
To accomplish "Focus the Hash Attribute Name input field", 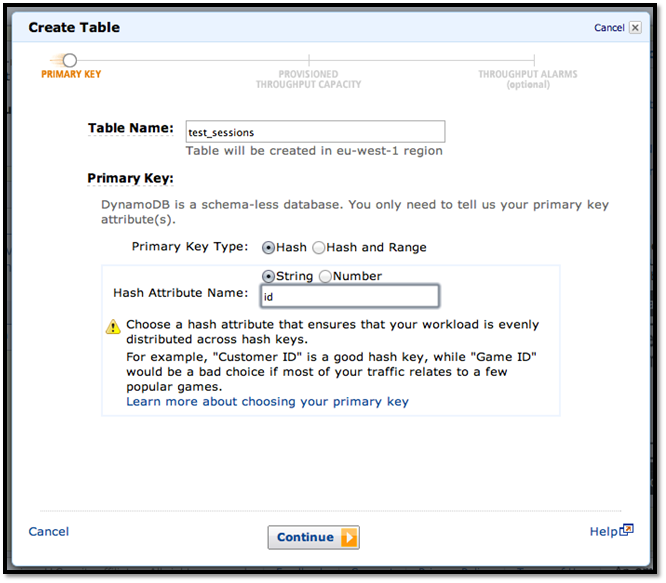I will [350, 296].
